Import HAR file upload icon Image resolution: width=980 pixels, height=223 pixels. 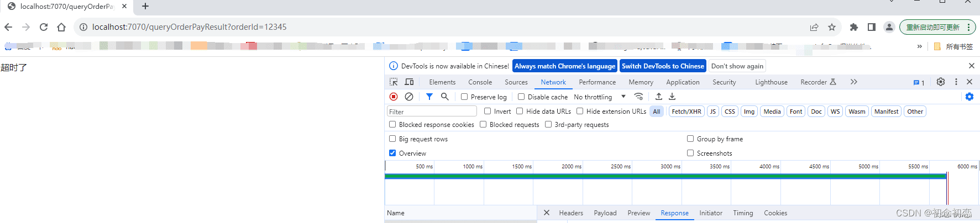click(x=659, y=97)
